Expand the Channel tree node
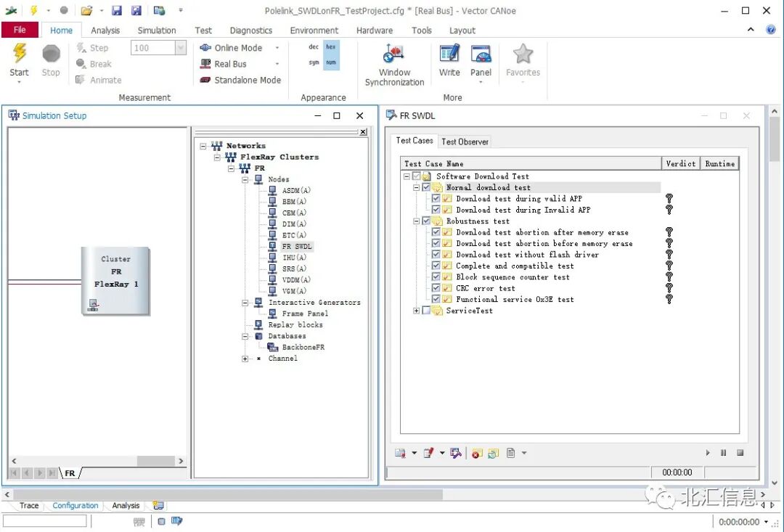The width and height of the screenshot is (784, 532). tap(245, 359)
